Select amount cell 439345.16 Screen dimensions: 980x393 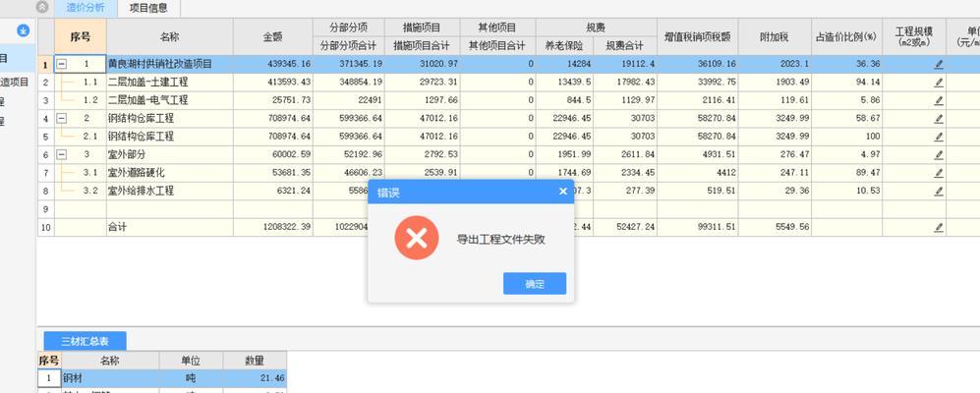(x=272, y=64)
